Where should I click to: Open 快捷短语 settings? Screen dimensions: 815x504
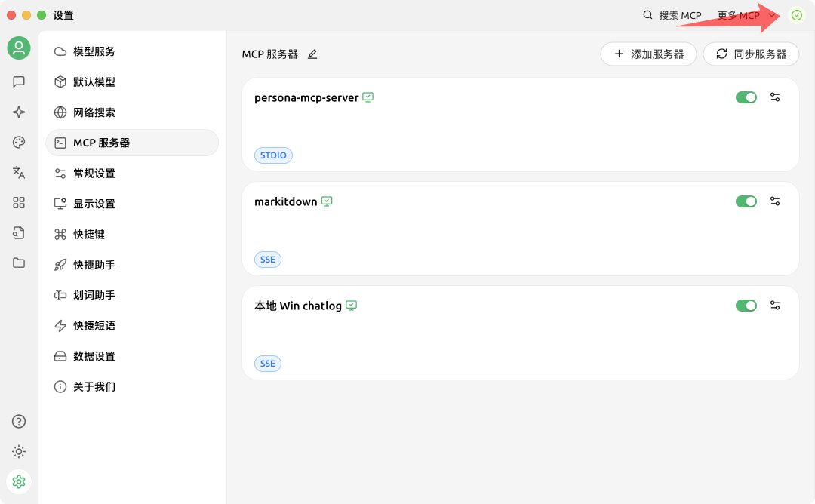tap(132, 326)
